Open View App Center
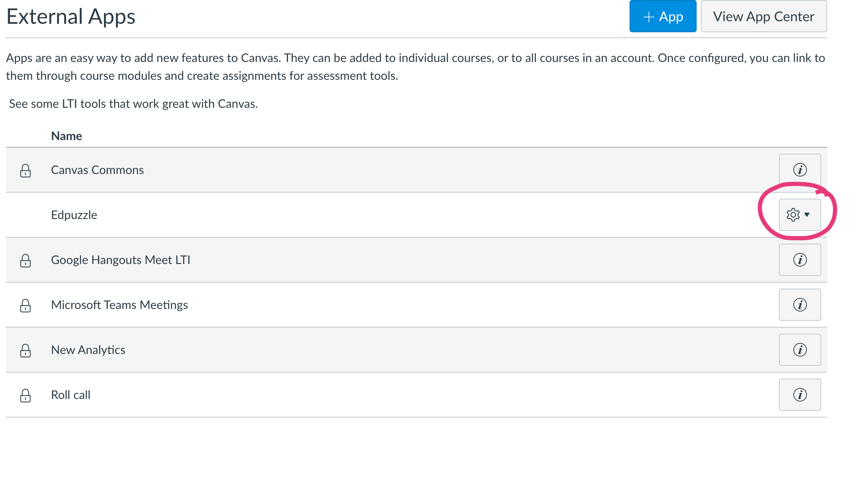This screenshot has height=483, width=868. [x=764, y=17]
